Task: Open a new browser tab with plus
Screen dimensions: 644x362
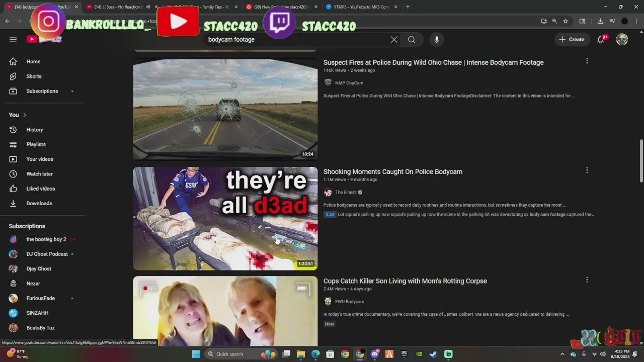Action: click(408, 7)
